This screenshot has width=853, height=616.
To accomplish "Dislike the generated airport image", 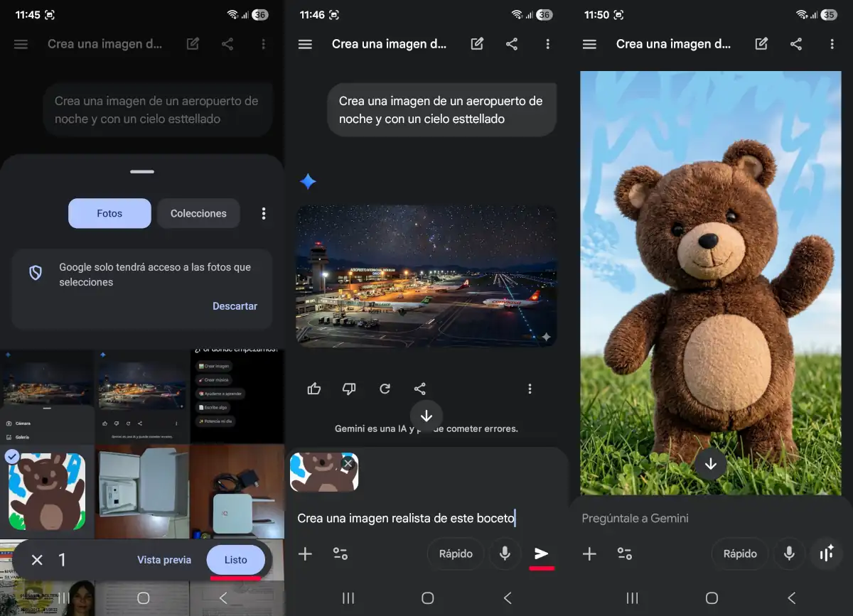I will click(349, 389).
